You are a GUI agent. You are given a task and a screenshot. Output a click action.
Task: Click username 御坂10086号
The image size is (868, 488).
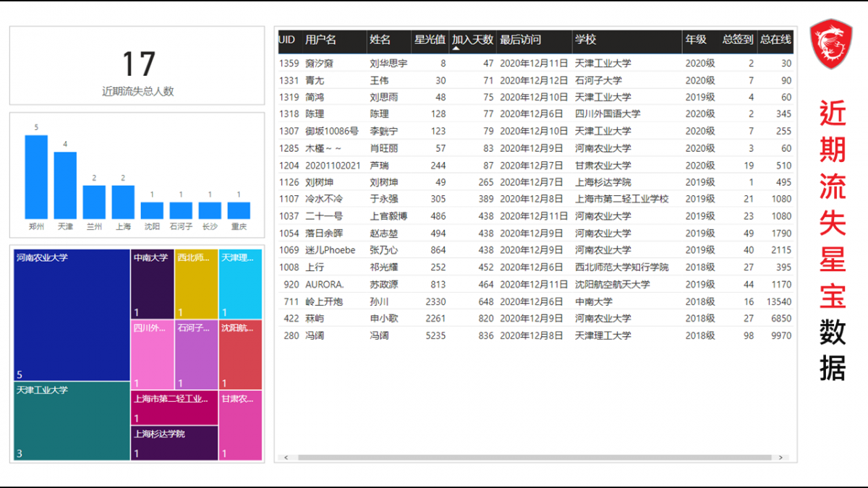coord(331,131)
